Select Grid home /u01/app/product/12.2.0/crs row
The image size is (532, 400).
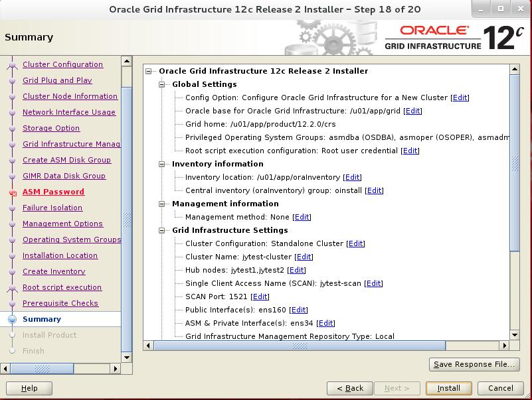coord(260,124)
